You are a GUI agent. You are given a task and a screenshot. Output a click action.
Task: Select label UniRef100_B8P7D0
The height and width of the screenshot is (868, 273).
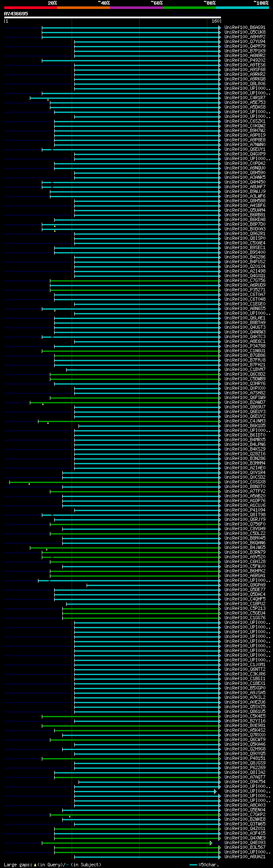click(x=245, y=224)
